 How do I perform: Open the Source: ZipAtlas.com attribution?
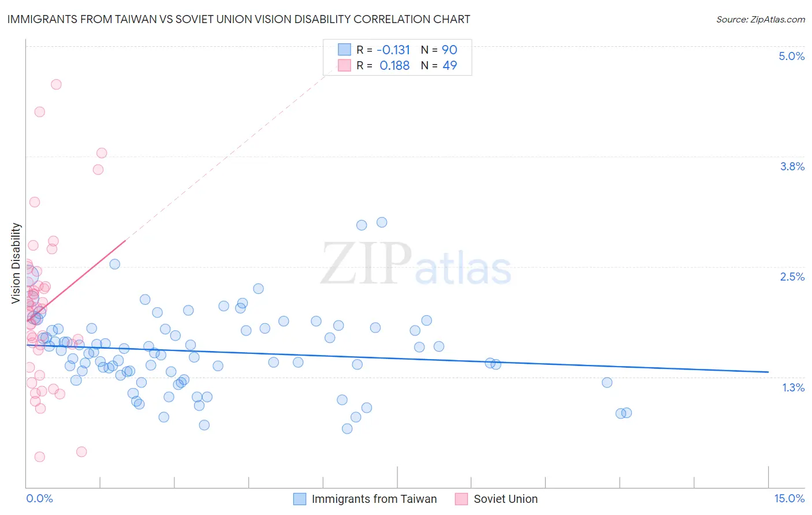[761, 19]
